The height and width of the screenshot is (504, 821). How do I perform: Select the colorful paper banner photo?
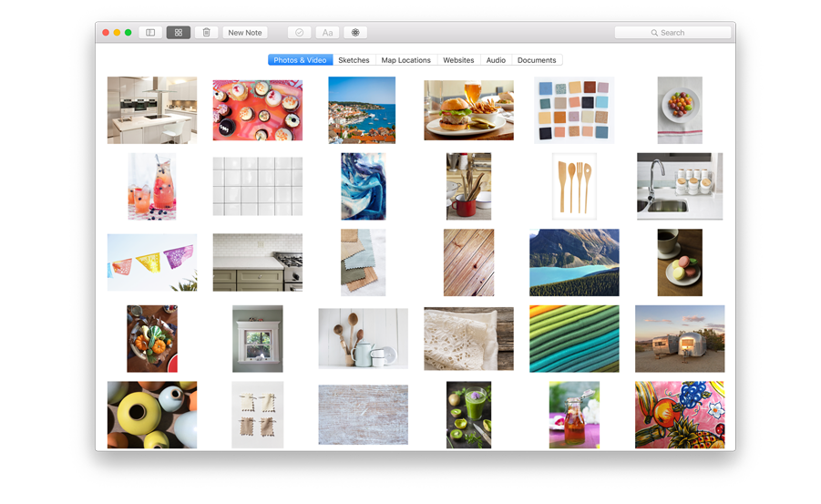pos(152,262)
